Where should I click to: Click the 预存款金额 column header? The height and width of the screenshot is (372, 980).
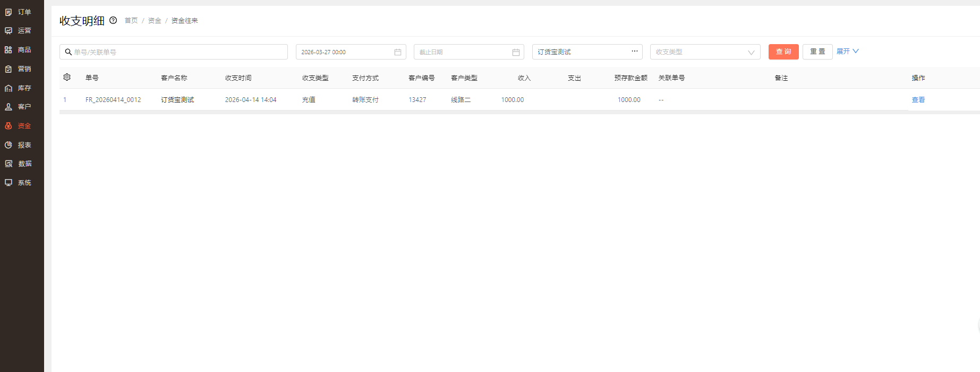(x=631, y=78)
